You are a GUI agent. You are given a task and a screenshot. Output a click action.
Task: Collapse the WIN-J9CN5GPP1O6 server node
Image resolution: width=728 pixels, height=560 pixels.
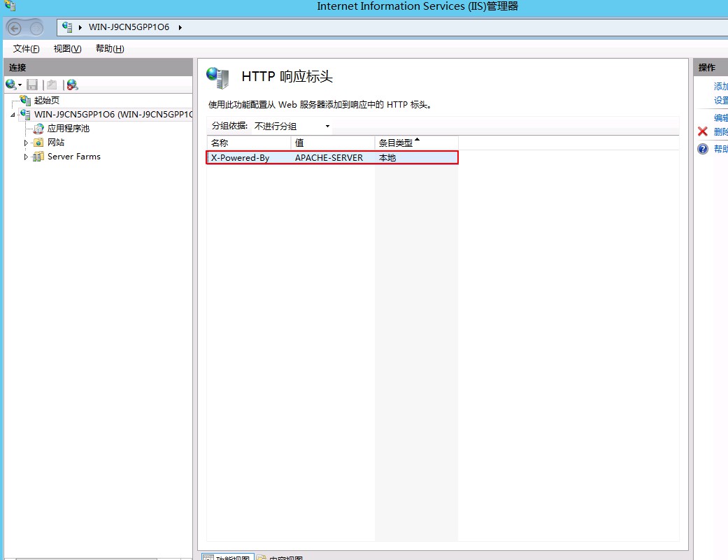pyautogui.click(x=13, y=115)
